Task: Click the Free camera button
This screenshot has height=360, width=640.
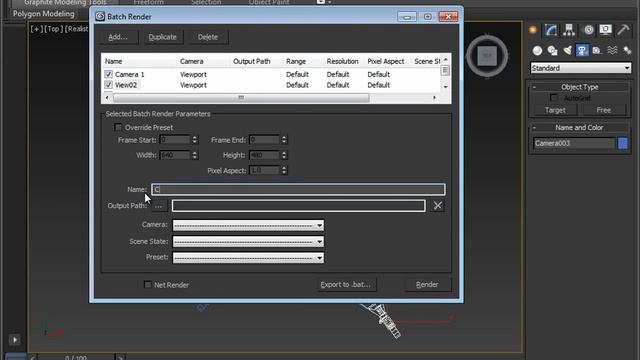Action: [x=603, y=110]
